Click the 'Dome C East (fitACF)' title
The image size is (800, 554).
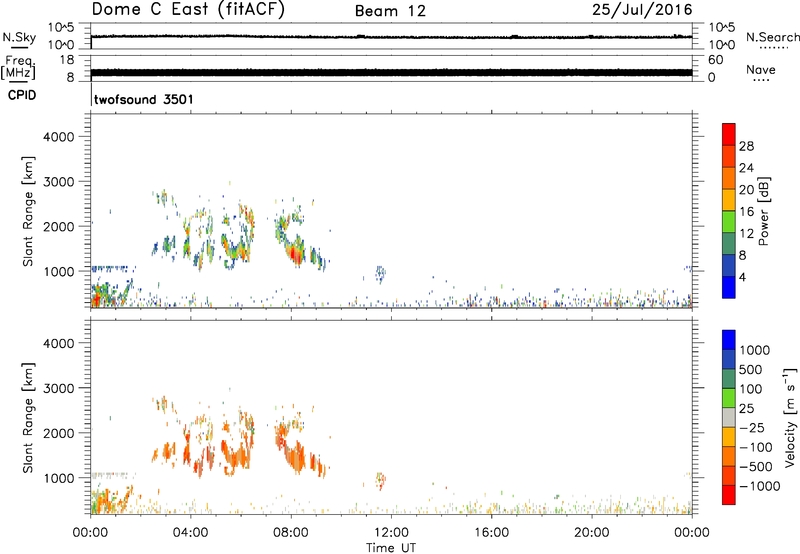(x=188, y=10)
